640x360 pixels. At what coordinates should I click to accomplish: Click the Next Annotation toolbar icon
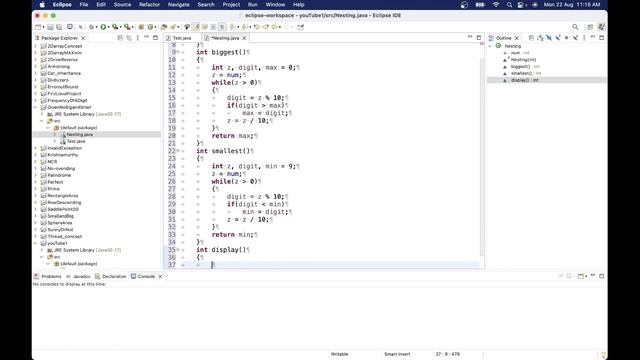click(233, 27)
